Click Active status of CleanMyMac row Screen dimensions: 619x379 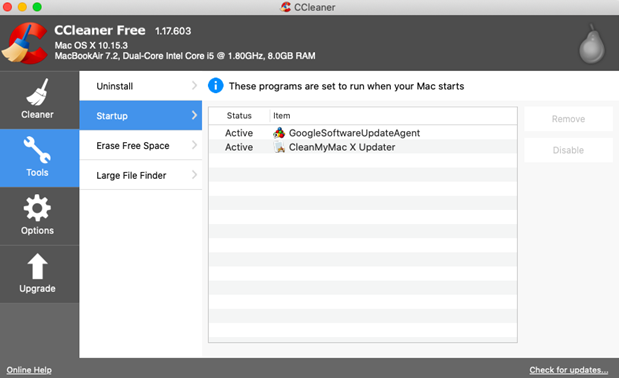tap(239, 147)
